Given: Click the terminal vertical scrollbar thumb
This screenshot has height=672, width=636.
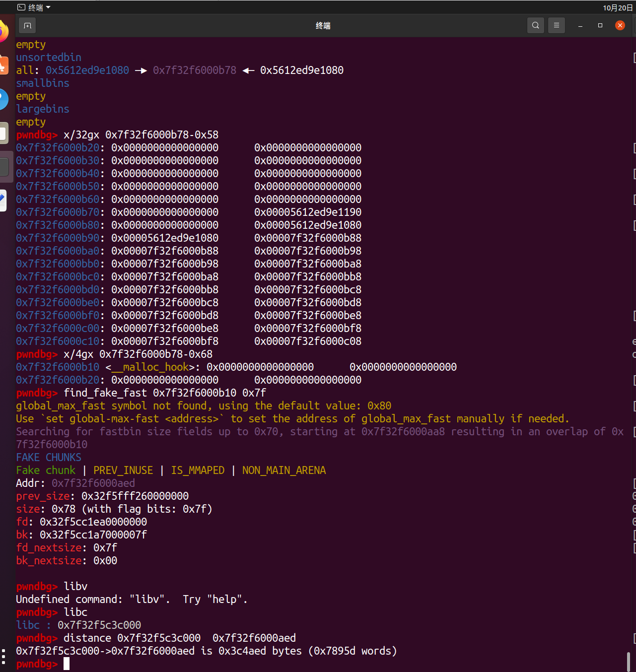Looking at the screenshot, I should 628,661.
